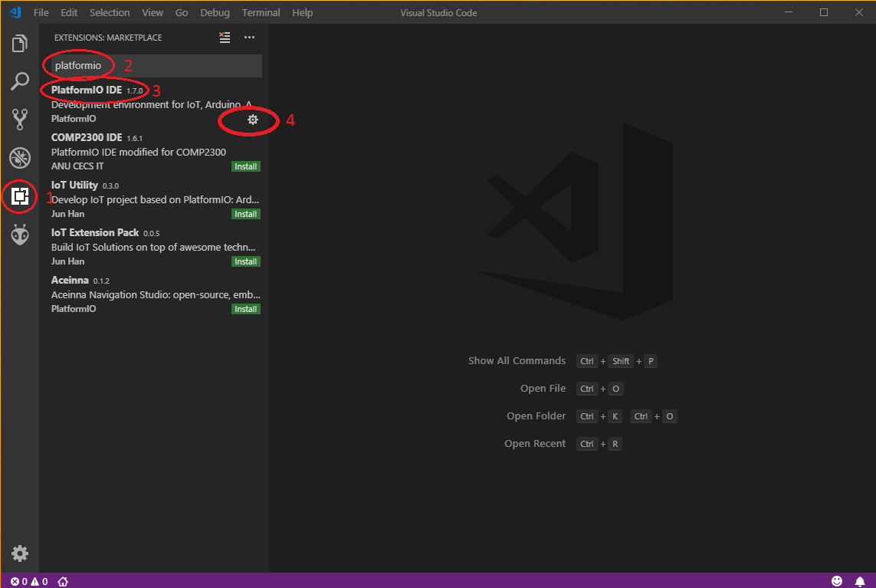The image size is (876, 588).
Task: Open extensions More Actions ellipsis menu
Action: tap(249, 38)
